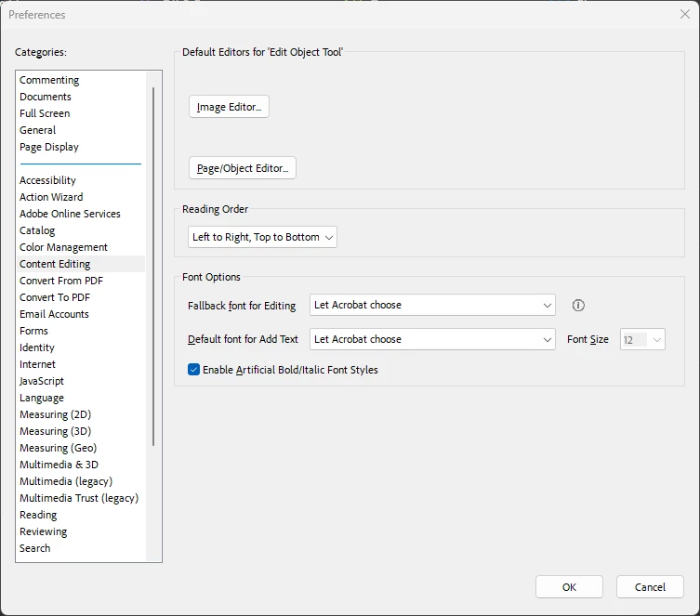Open the JavaScript category
Viewport: 700px width, 616px height.
tap(81, 381)
